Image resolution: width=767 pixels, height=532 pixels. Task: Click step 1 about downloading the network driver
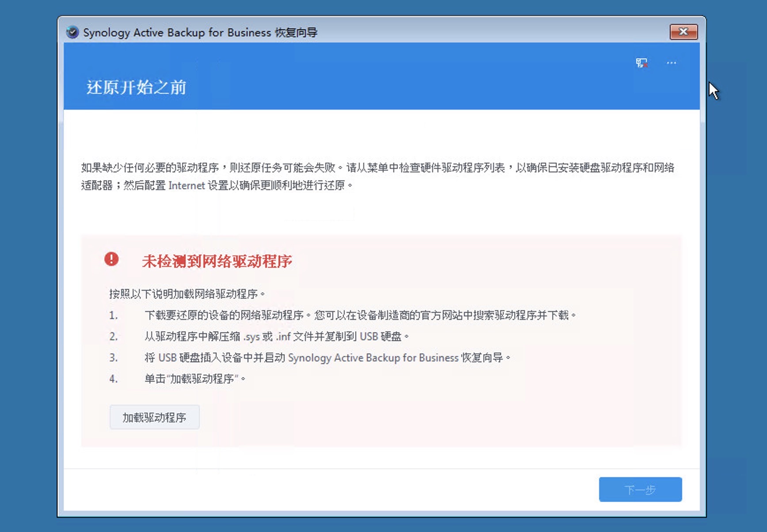pyautogui.click(x=342, y=315)
